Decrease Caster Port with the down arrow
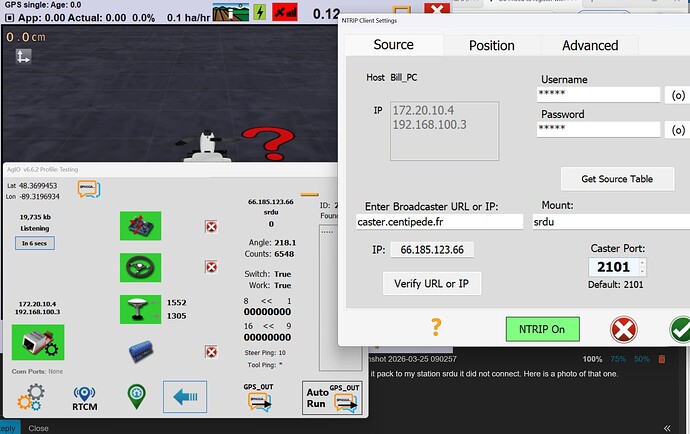The height and width of the screenshot is (434, 690). tap(642, 271)
